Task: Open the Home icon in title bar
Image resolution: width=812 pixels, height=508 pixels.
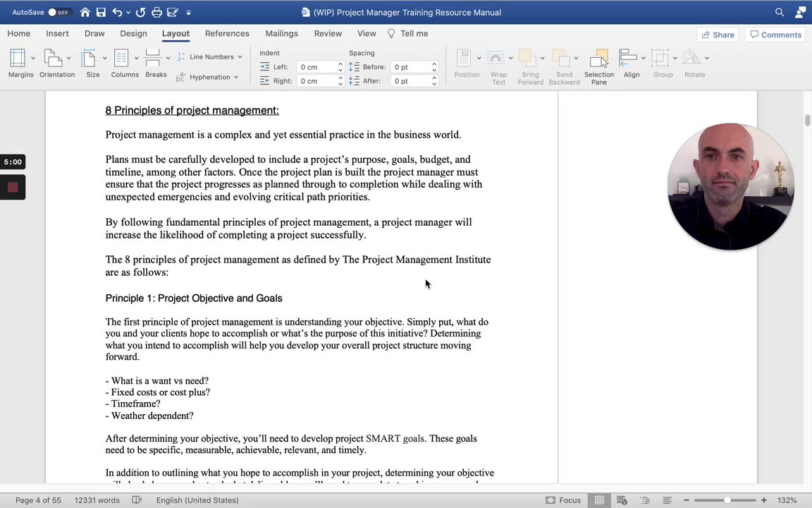Action: point(85,12)
